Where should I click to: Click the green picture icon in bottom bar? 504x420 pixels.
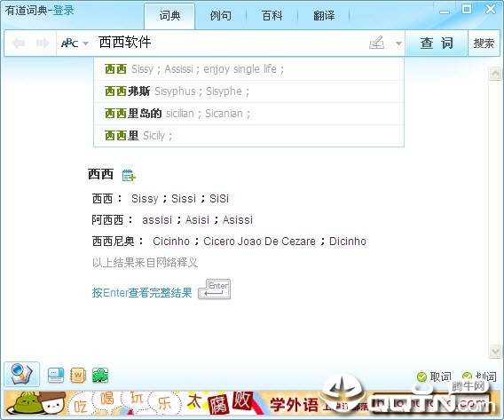100,376
